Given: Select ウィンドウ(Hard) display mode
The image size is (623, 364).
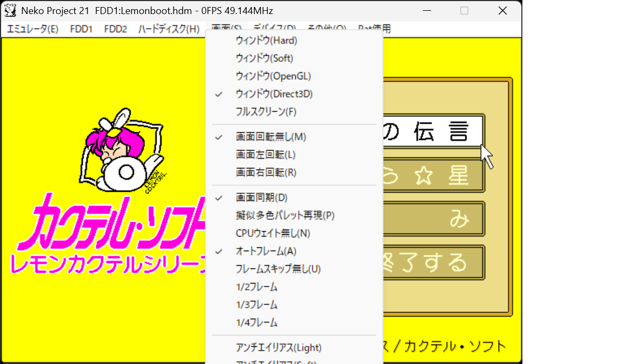Looking at the screenshot, I should pos(266,41).
